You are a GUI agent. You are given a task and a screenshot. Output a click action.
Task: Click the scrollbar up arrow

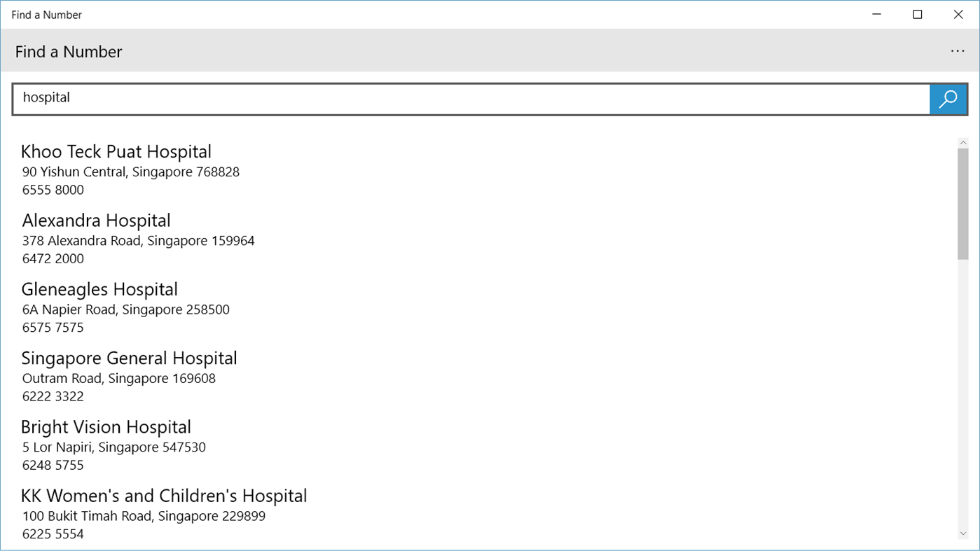click(963, 142)
